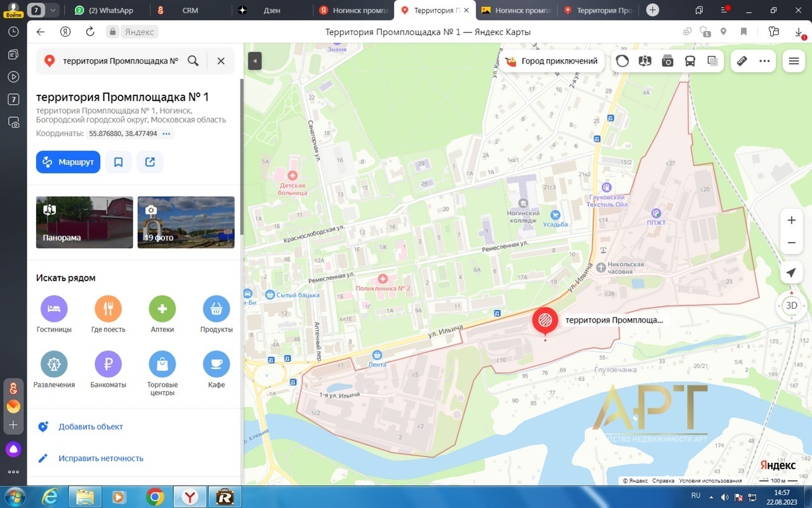This screenshot has width=812, height=508.
Task: Open the Yandex Maps hamburger menu
Action: pyautogui.click(x=794, y=61)
